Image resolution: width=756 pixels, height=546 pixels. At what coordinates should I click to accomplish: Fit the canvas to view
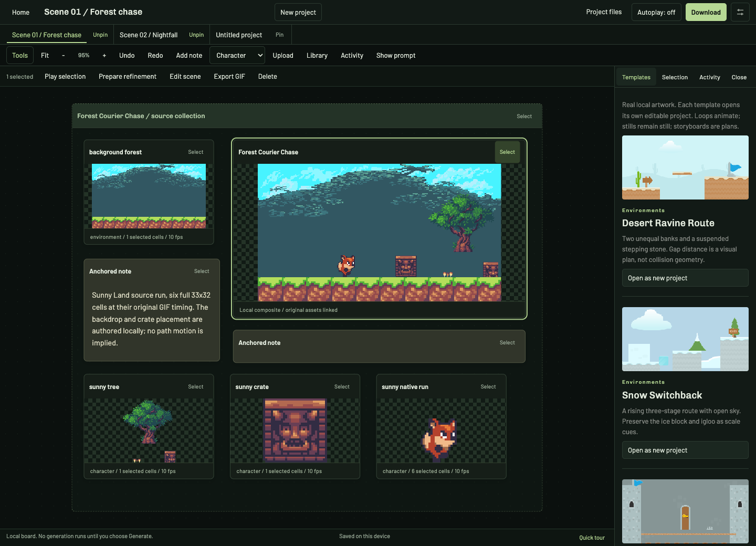(45, 55)
